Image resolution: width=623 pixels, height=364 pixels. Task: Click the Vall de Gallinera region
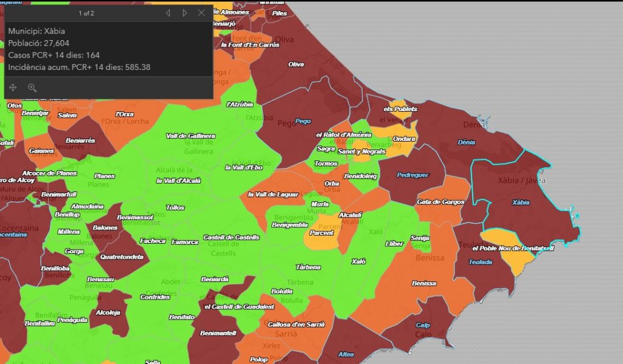(190, 136)
